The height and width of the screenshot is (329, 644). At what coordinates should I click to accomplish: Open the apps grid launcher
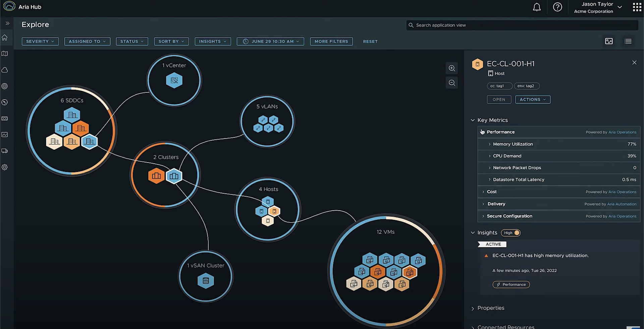tap(637, 7)
